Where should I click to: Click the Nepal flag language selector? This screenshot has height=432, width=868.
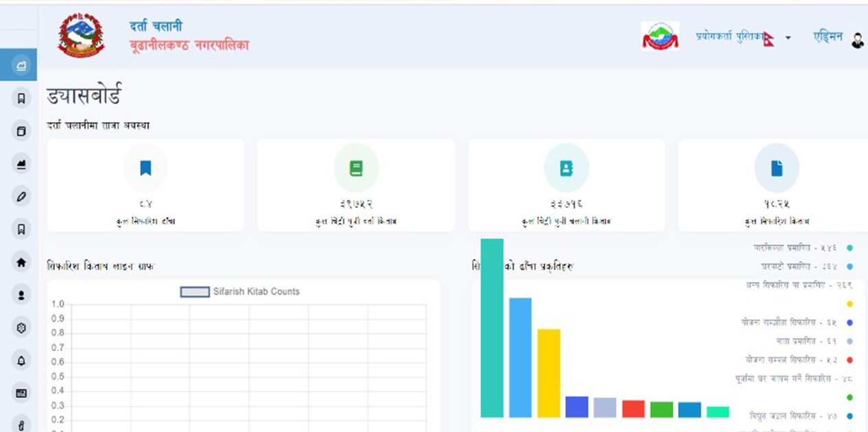[769, 38]
